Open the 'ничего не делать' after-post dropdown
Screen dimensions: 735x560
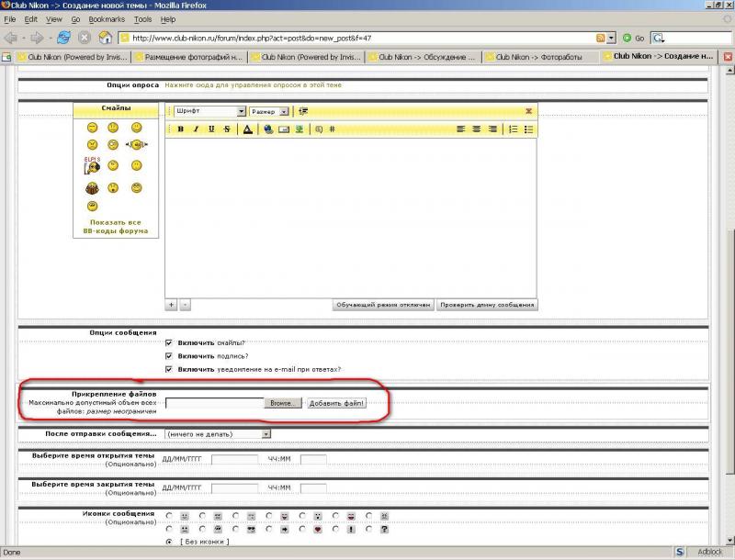tap(218, 434)
